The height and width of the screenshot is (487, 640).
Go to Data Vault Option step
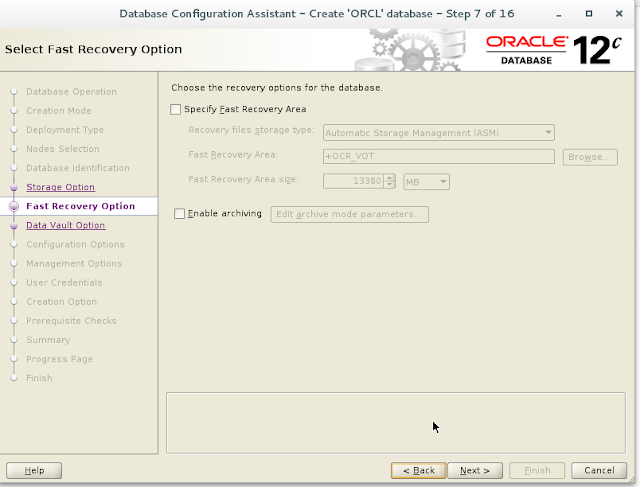[x=66, y=225]
